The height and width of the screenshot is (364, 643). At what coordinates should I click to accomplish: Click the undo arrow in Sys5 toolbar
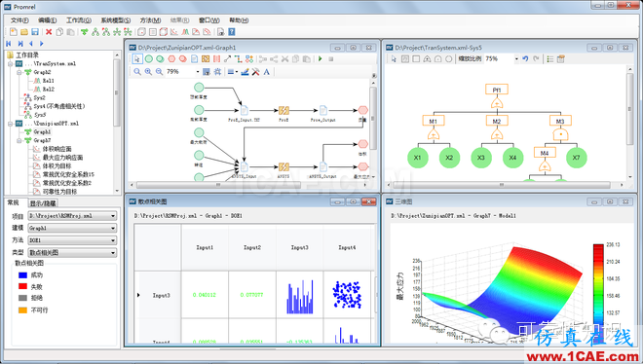pyautogui.click(x=525, y=59)
